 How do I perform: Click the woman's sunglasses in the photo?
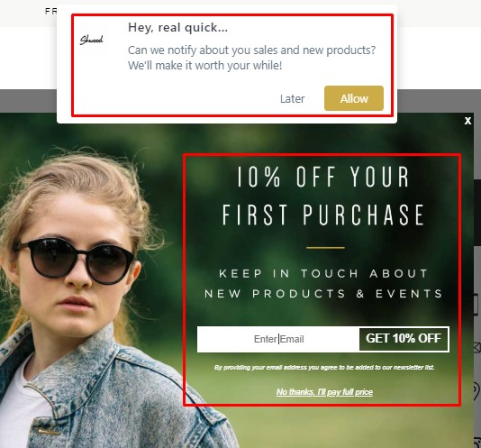coord(75,261)
